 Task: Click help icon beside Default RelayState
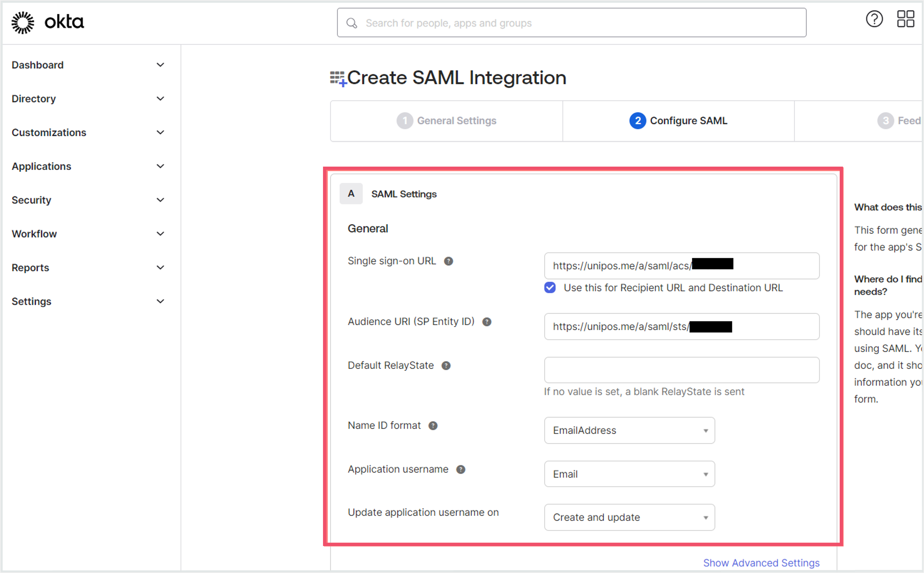pos(446,366)
